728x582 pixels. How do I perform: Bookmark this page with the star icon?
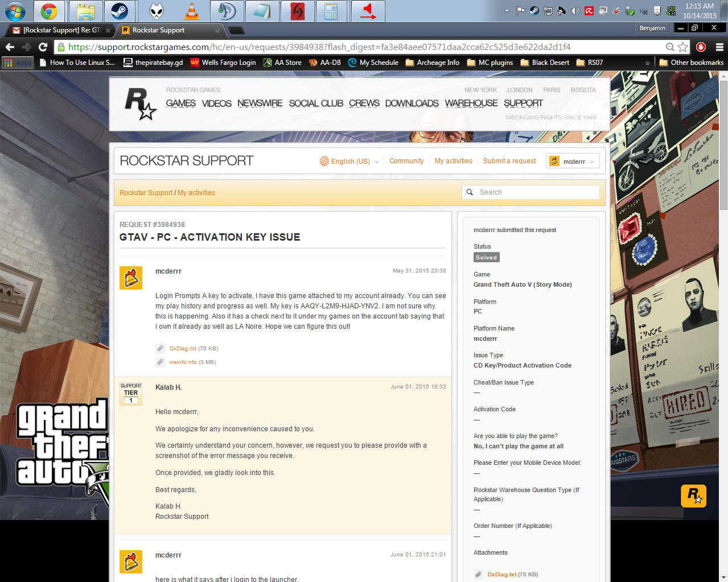pyautogui.click(x=682, y=47)
